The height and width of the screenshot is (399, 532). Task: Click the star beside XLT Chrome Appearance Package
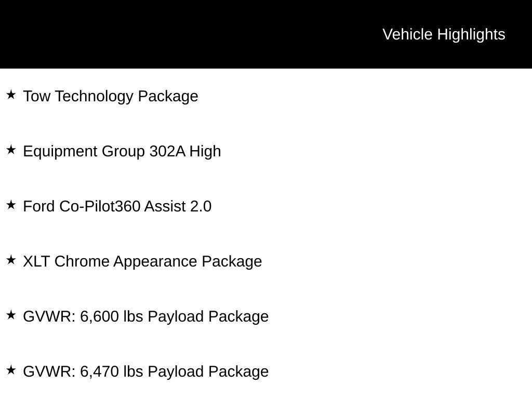[x=11, y=260]
